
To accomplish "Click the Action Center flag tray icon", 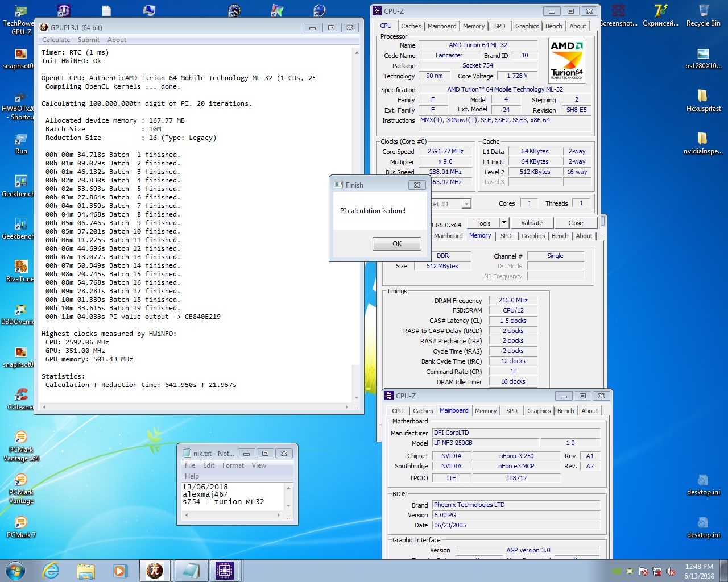I will (643, 571).
